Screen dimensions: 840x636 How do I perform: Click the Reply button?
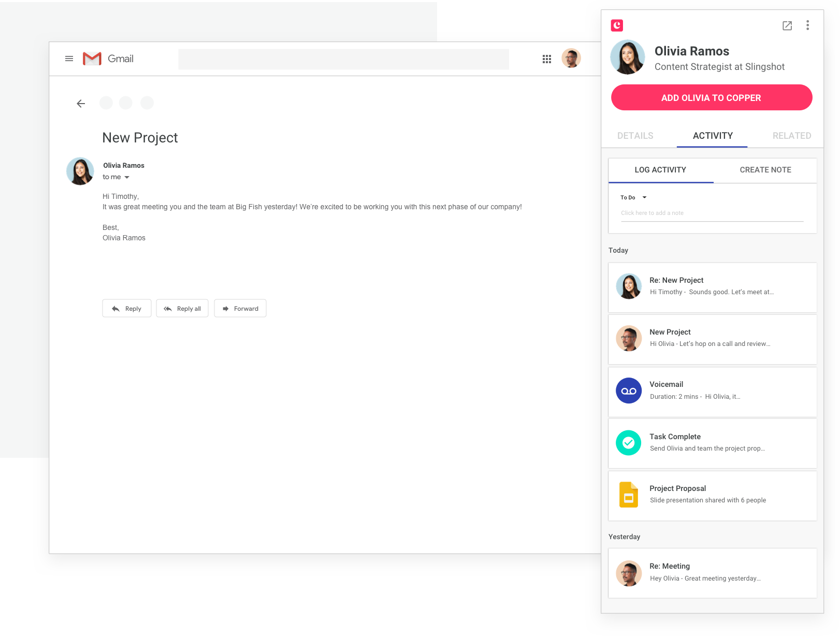127,308
